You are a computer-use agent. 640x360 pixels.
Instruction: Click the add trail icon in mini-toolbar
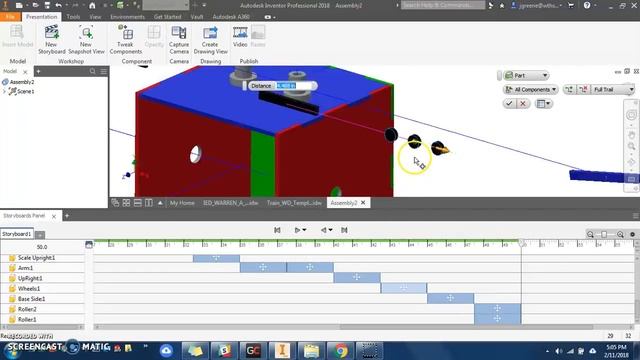(569, 89)
